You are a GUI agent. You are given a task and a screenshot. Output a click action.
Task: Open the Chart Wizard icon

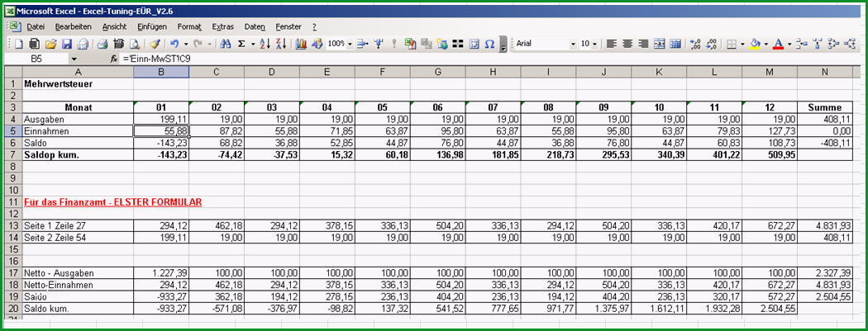[x=301, y=44]
